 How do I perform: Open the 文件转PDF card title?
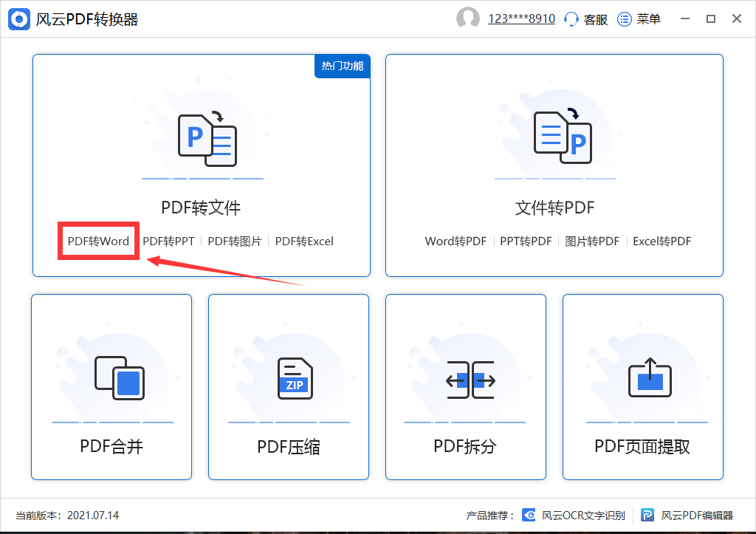pyautogui.click(x=554, y=208)
